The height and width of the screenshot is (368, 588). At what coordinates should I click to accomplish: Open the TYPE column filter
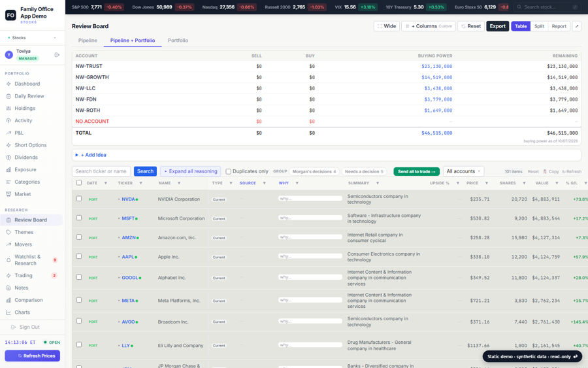231,183
